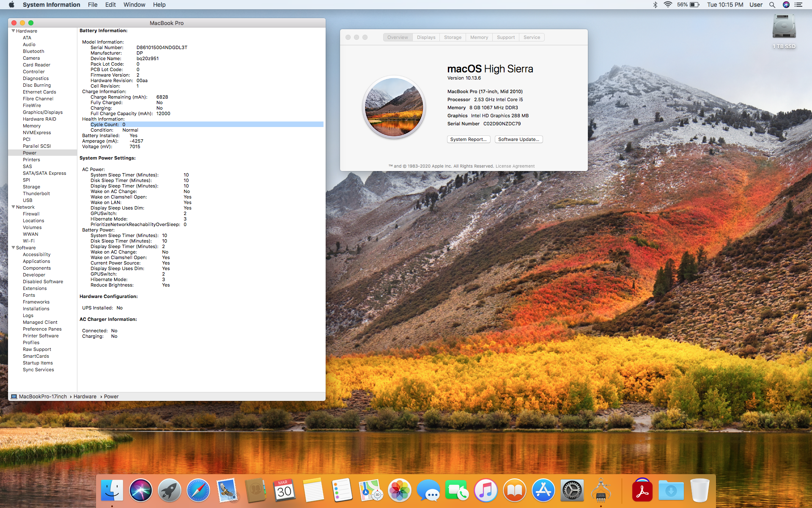This screenshot has height=508, width=812.
Task: Open Spotlight search magnifier icon
Action: coord(772,5)
